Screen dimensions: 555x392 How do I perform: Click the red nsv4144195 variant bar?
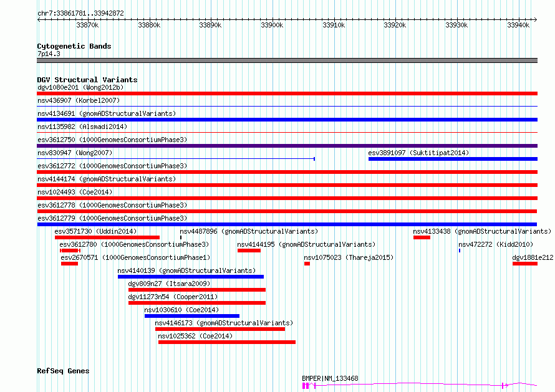[249, 251]
